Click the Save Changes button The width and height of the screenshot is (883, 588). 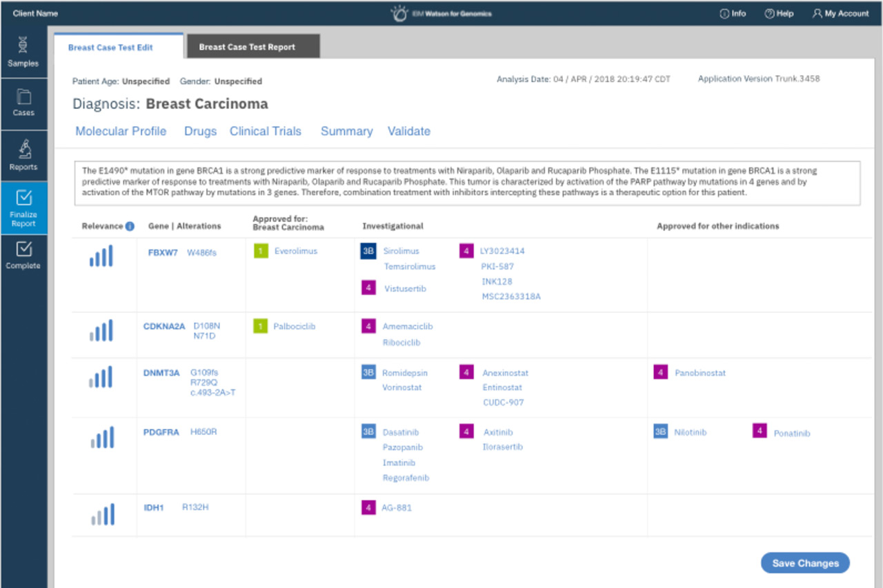(805, 563)
